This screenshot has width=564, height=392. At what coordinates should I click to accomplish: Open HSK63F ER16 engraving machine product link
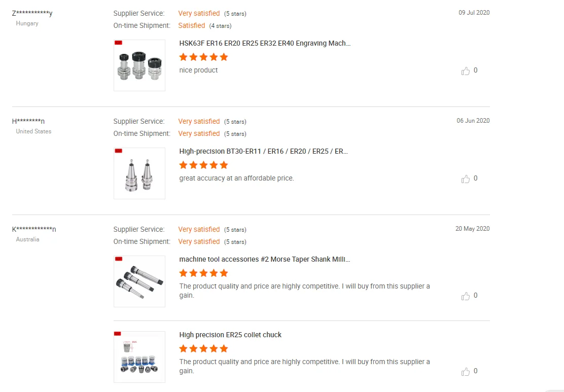click(265, 44)
